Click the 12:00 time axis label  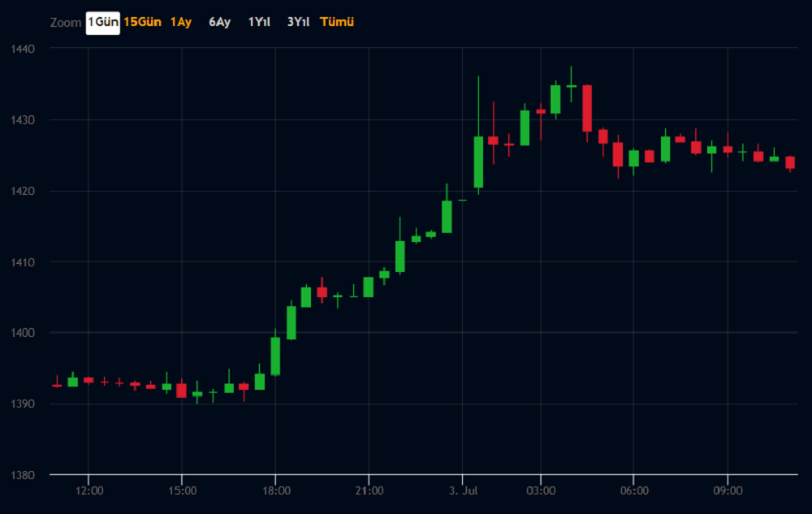pos(89,490)
